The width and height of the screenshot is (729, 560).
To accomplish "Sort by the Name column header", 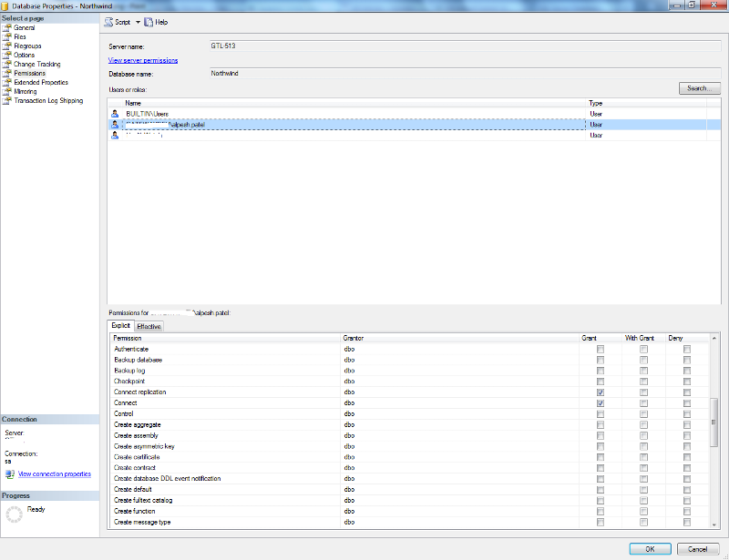I will [354, 103].
